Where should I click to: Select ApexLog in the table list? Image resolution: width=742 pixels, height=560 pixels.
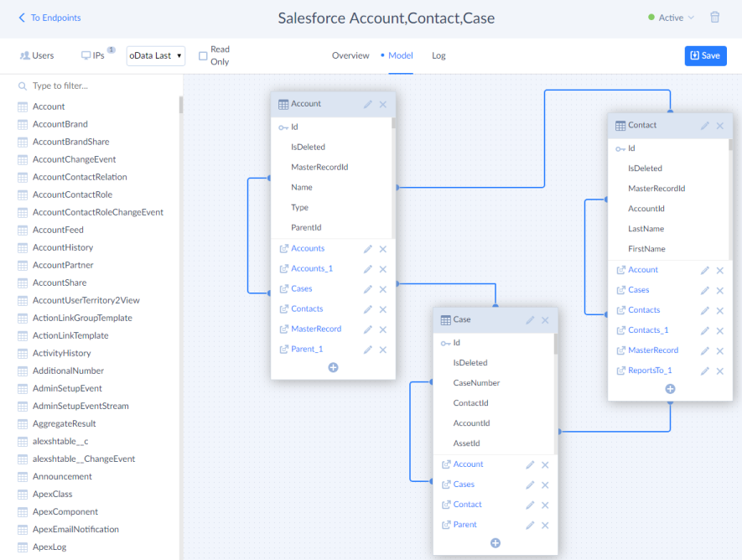pyautogui.click(x=49, y=547)
